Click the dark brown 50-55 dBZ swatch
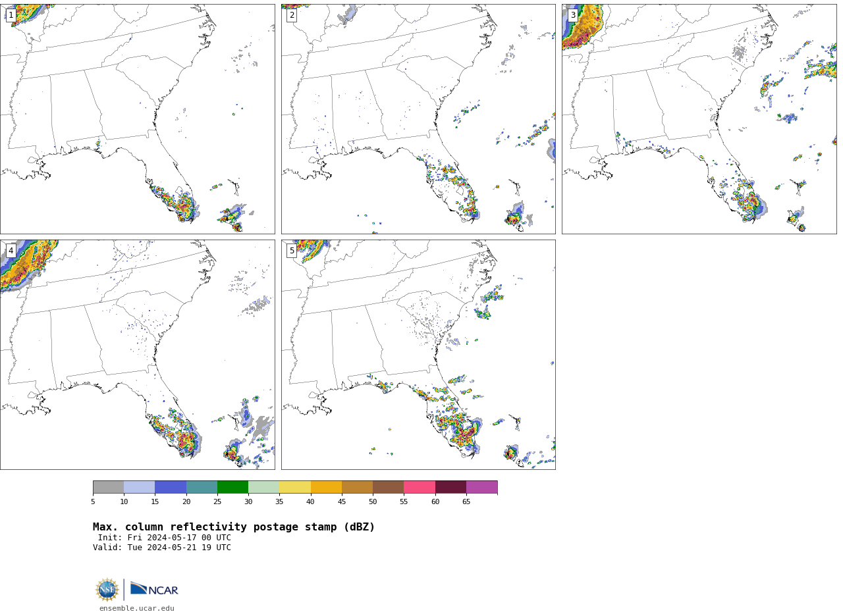Viewport: 843px width, 616px height. pyautogui.click(x=389, y=487)
